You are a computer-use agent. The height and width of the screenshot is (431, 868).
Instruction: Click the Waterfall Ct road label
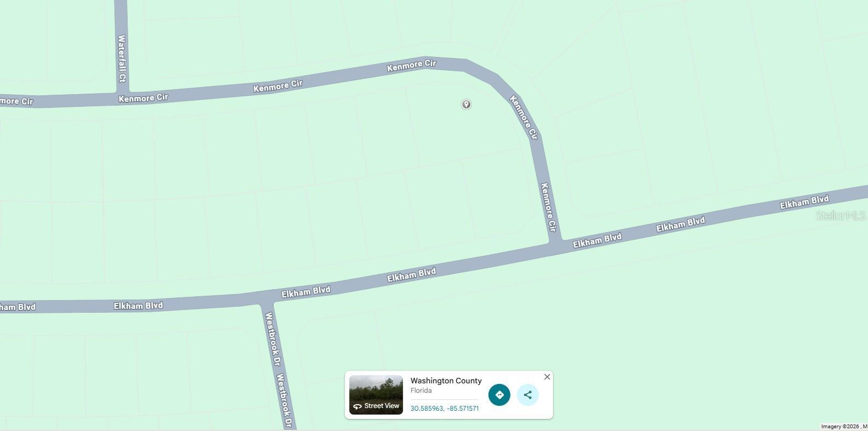pyautogui.click(x=122, y=59)
